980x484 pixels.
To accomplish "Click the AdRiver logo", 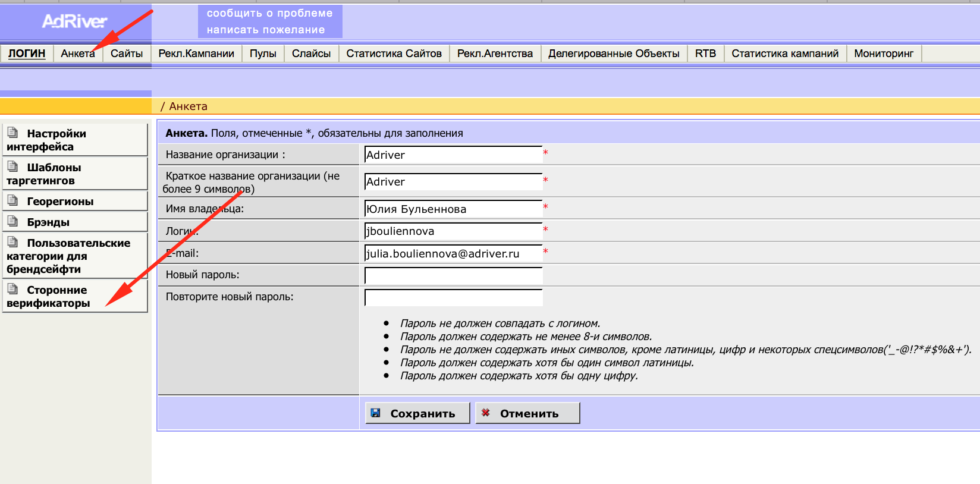I will 74,21.
